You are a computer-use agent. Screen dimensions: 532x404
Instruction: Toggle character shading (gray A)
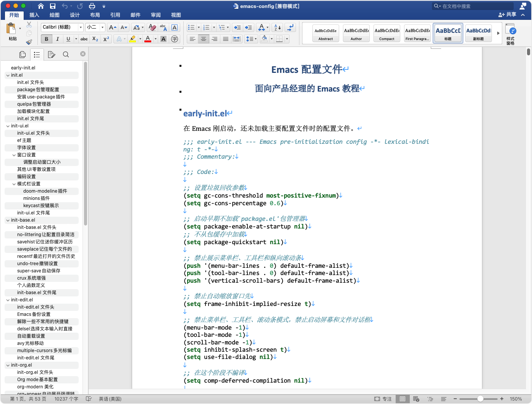163,39
